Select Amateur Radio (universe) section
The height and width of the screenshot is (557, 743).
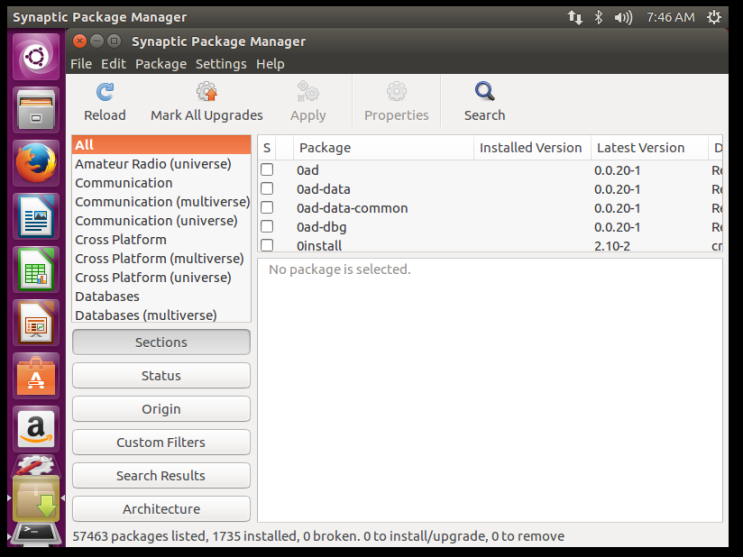click(153, 164)
